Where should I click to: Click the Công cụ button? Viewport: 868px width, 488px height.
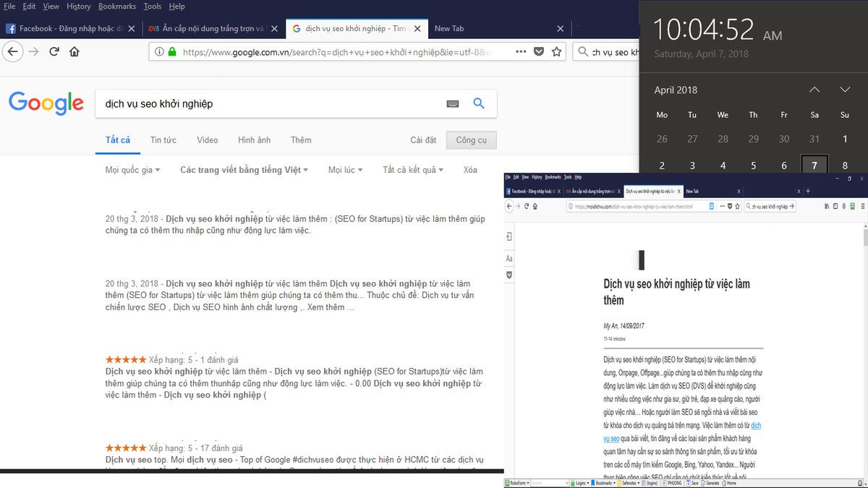tap(472, 140)
